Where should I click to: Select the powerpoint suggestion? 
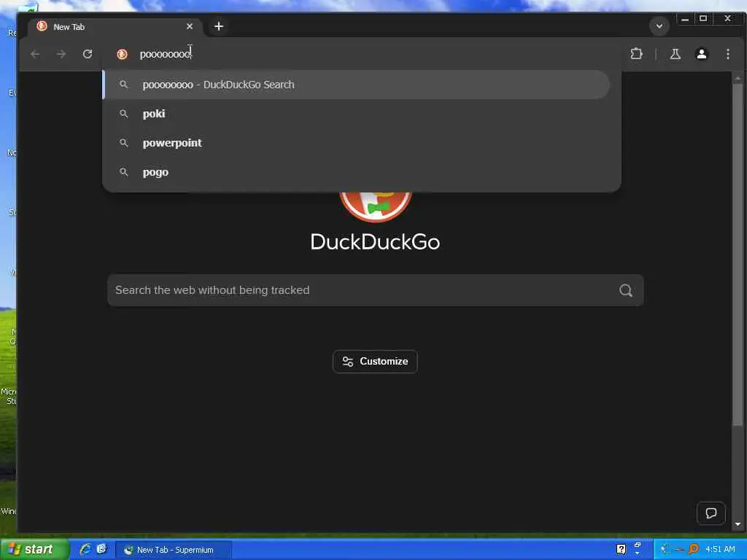(356, 143)
